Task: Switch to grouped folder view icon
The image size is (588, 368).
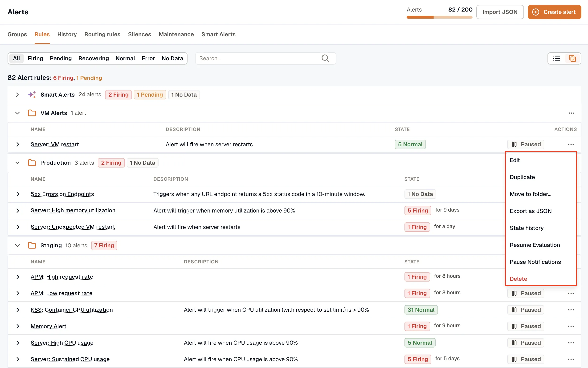Action: point(572,58)
